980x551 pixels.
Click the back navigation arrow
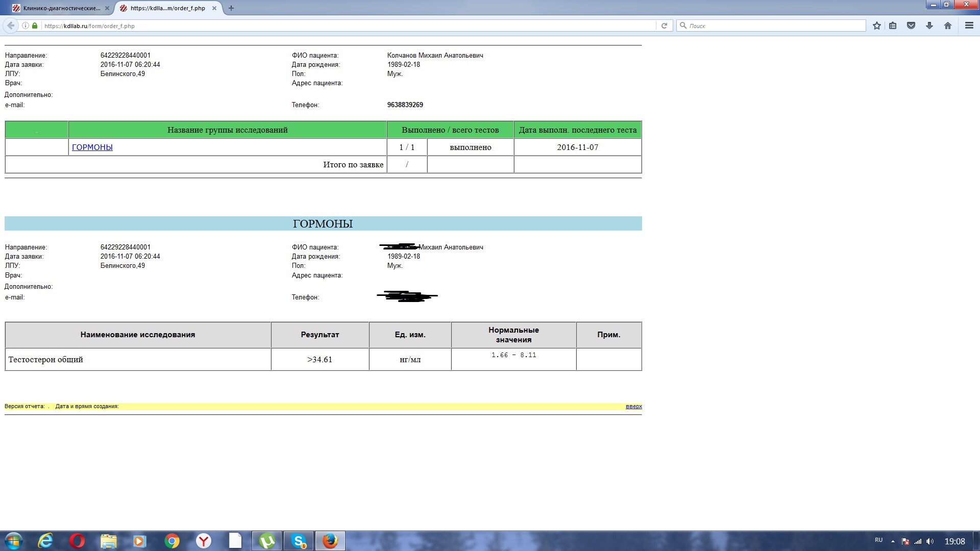11,26
